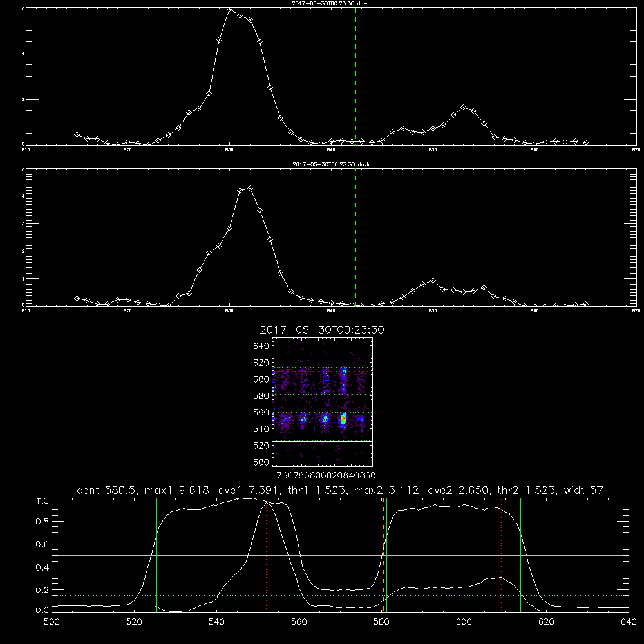Click the left green dashed line in dawn plot

[205, 76]
